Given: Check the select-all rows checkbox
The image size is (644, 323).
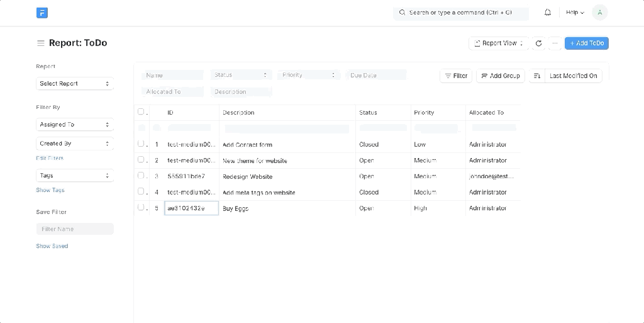Looking at the screenshot, I should 141,112.
